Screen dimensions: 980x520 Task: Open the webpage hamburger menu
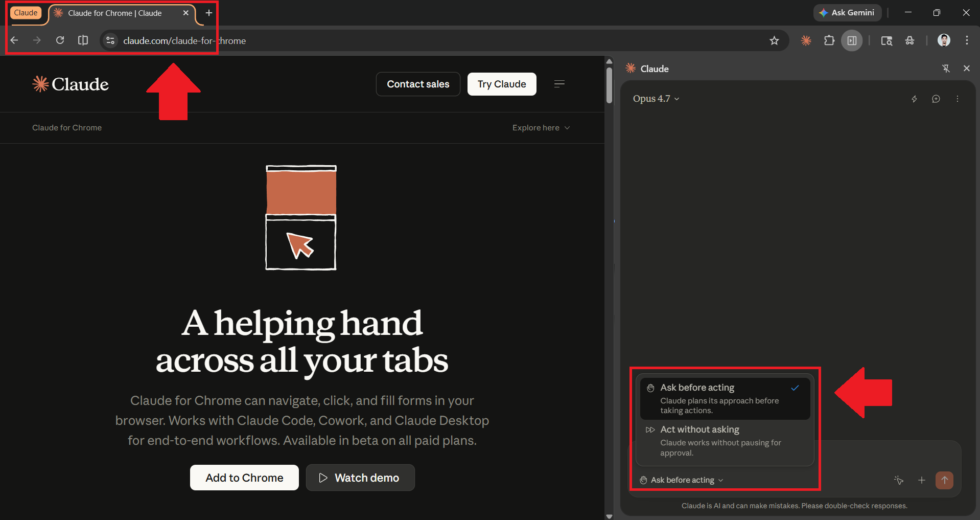559,84
